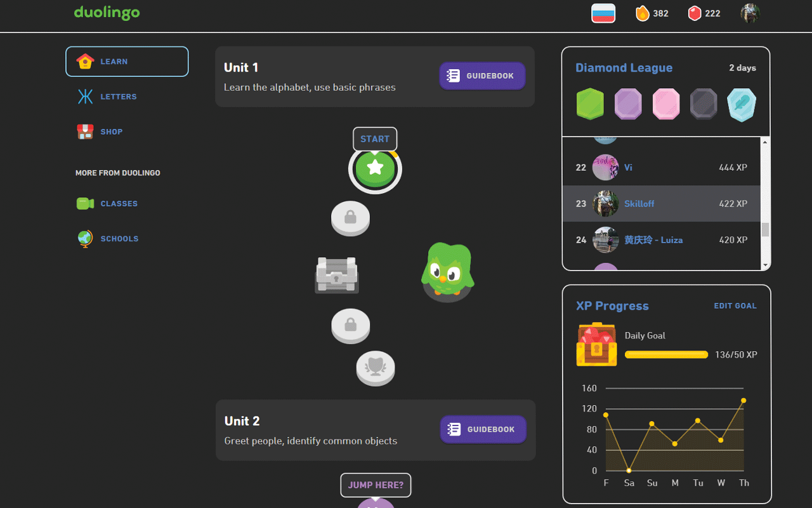Open the Learn tab in the sidebar
This screenshot has width=812, height=508.
pos(127,62)
